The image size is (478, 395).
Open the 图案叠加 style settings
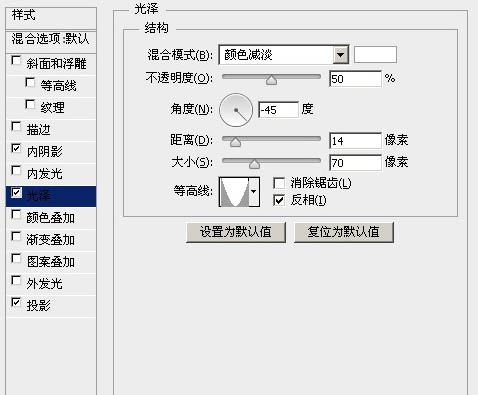pos(50,261)
